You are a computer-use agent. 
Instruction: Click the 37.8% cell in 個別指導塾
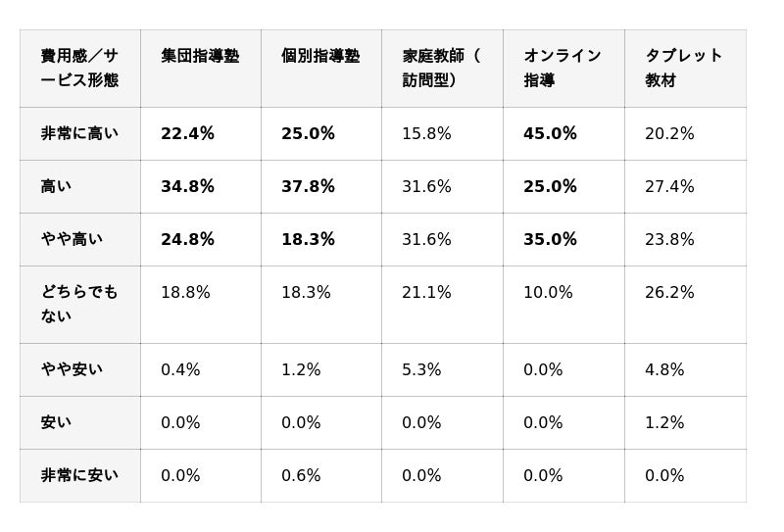click(308, 187)
